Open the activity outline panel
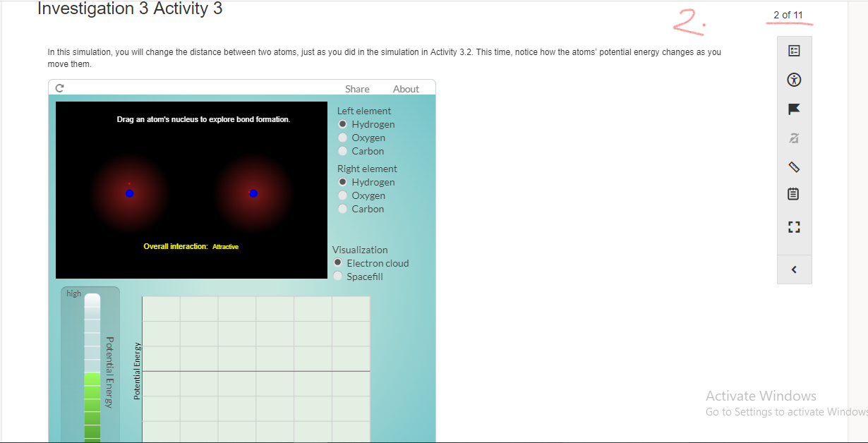The image size is (868, 443). (794, 50)
